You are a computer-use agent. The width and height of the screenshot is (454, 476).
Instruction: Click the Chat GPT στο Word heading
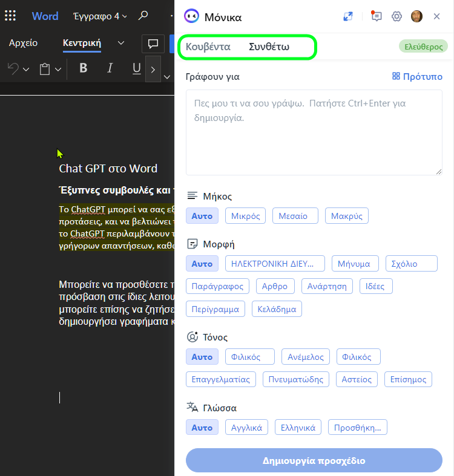click(x=108, y=169)
